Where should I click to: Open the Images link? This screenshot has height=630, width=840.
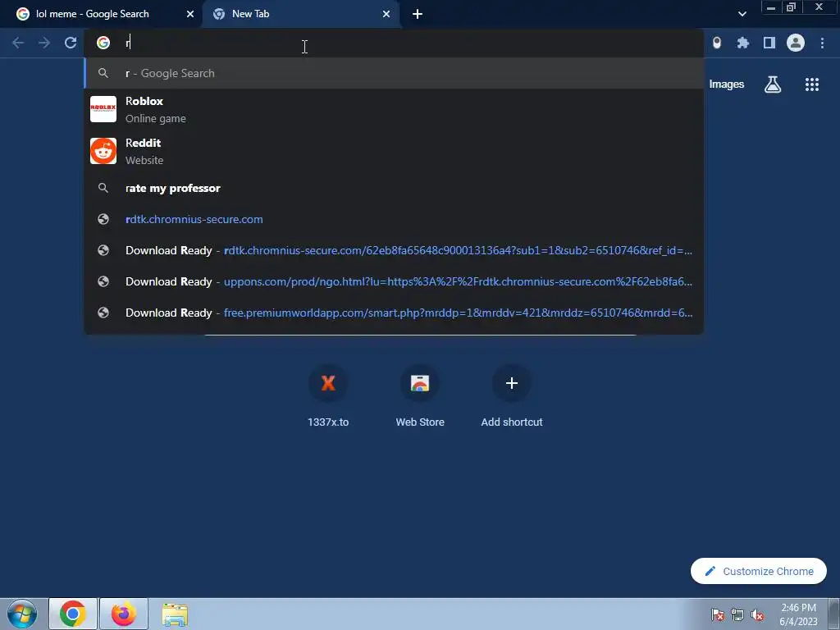click(x=727, y=84)
